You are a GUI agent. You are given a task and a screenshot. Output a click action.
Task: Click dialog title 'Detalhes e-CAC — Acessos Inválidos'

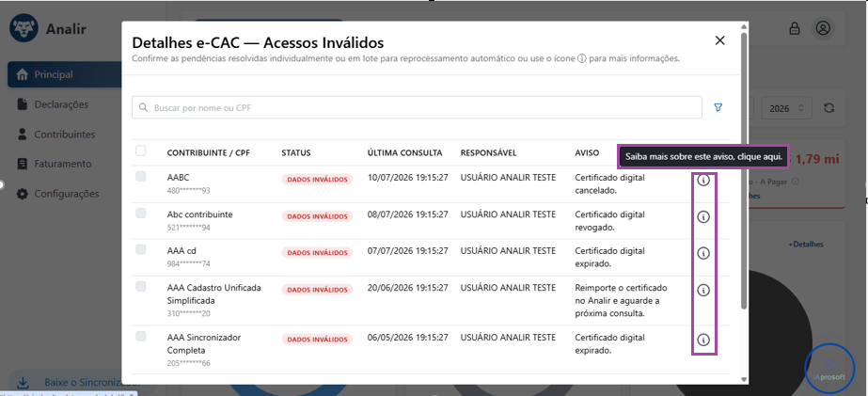click(x=258, y=42)
